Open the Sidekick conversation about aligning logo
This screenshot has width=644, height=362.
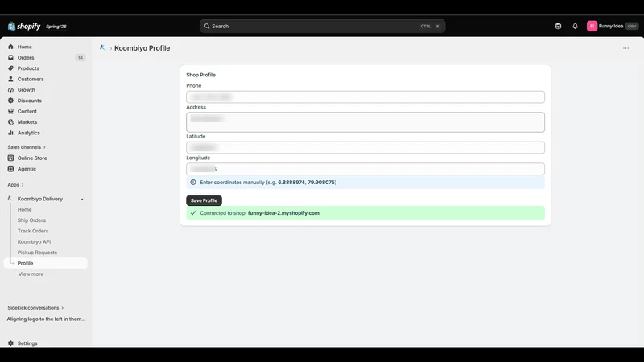click(46, 319)
